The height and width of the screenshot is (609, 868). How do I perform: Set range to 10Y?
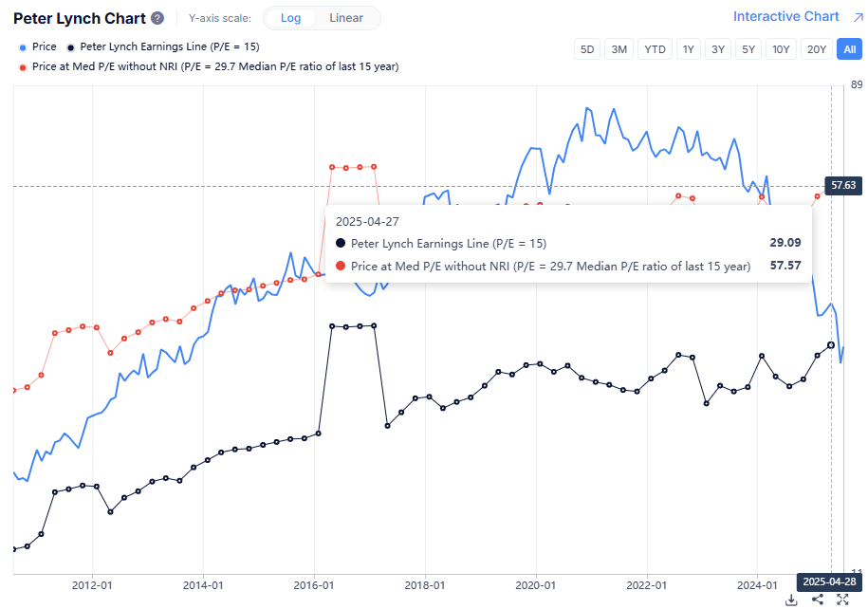coord(781,49)
